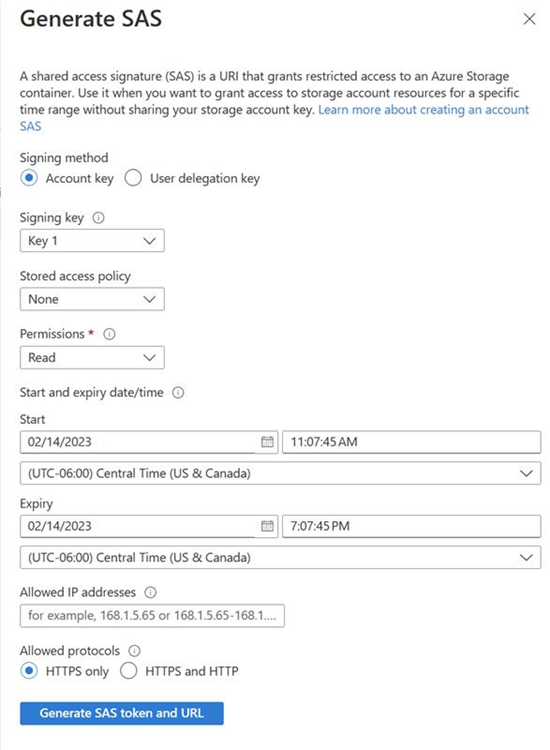Image resolution: width=550 pixels, height=750 pixels.
Task: Select HTTPS only protocol option
Action: coord(29,671)
